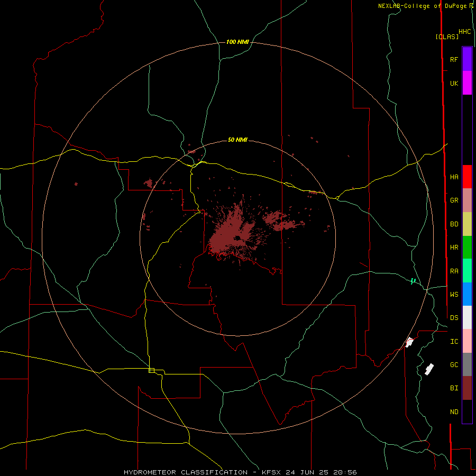Screen dimensions: 476x476
Task: Click the DS legend label
Action: pyautogui.click(x=454, y=318)
